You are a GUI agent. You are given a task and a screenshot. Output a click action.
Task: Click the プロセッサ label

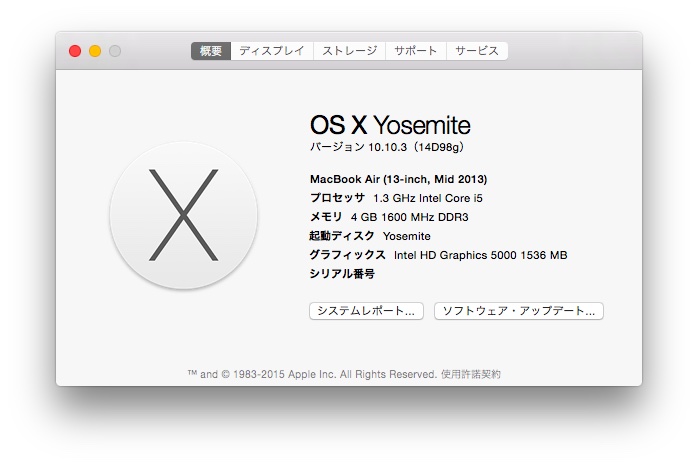click(337, 198)
